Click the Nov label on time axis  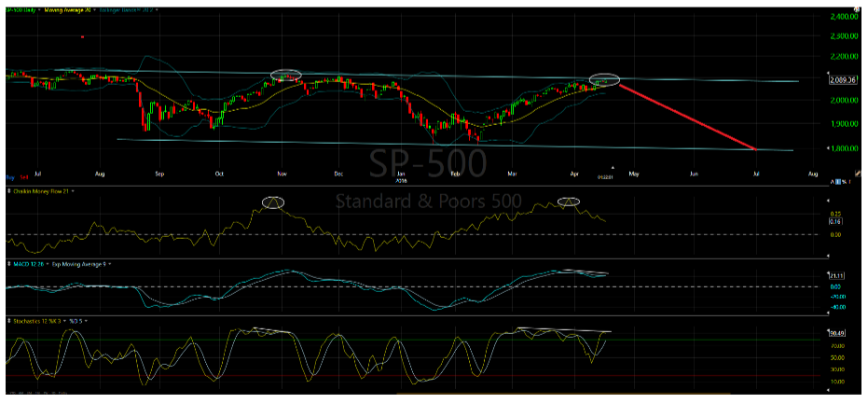tap(282, 174)
